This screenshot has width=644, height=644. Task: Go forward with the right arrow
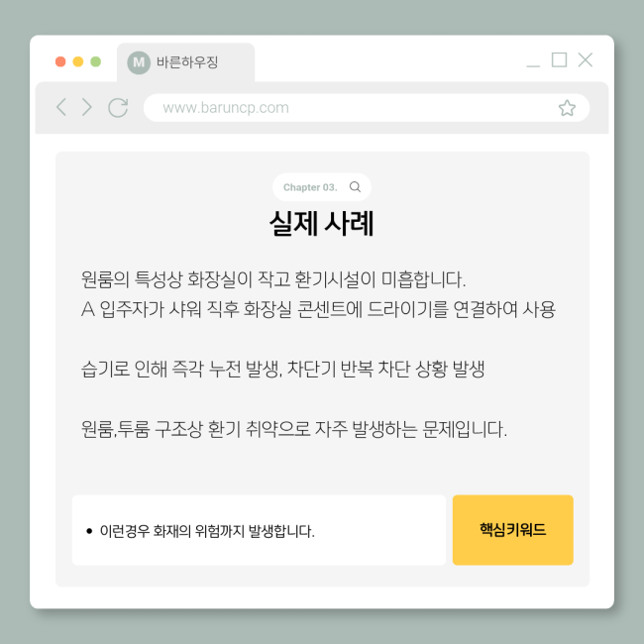86,107
